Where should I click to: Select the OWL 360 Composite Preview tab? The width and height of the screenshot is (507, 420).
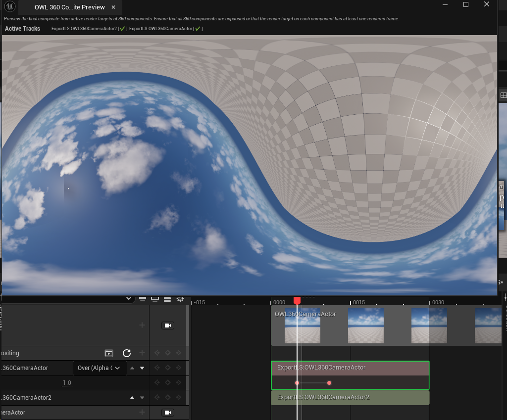(x=69, y=7)
